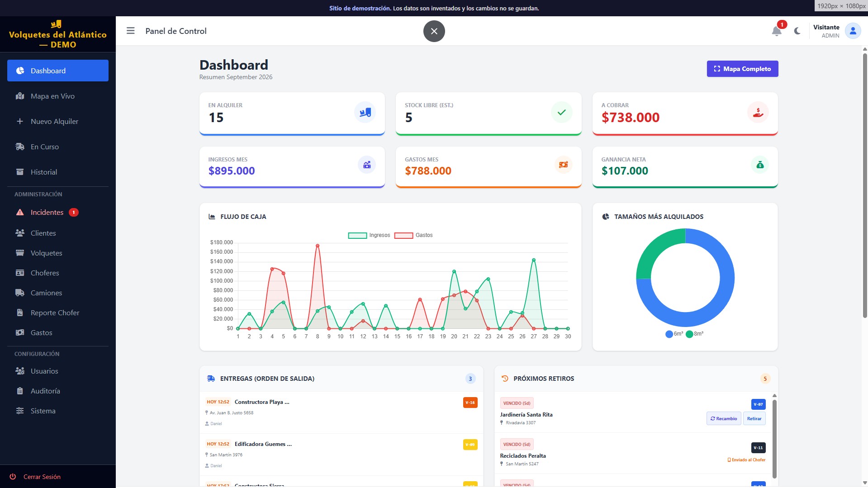Open Usuarios settings
The image size is (868, 488).
point(58,371)
